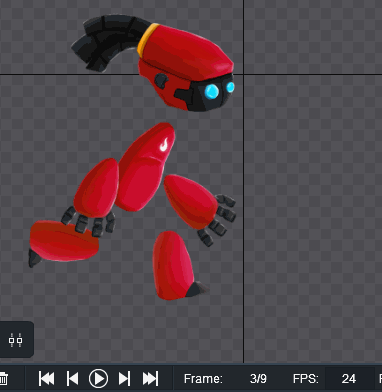Screen dimensions: 382x392
Task: Click the FPS value field showing 24
Action: tap(348, 379)
